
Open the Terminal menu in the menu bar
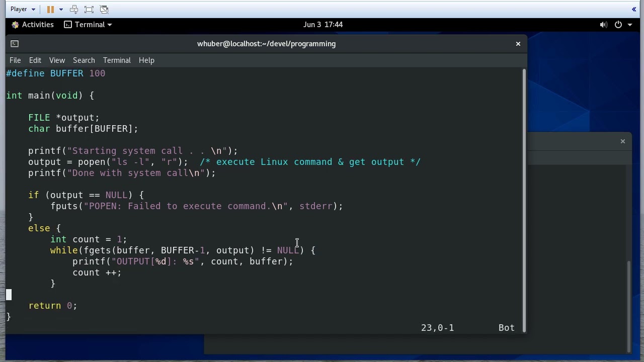pyautogui.click(x=117, y=60)
